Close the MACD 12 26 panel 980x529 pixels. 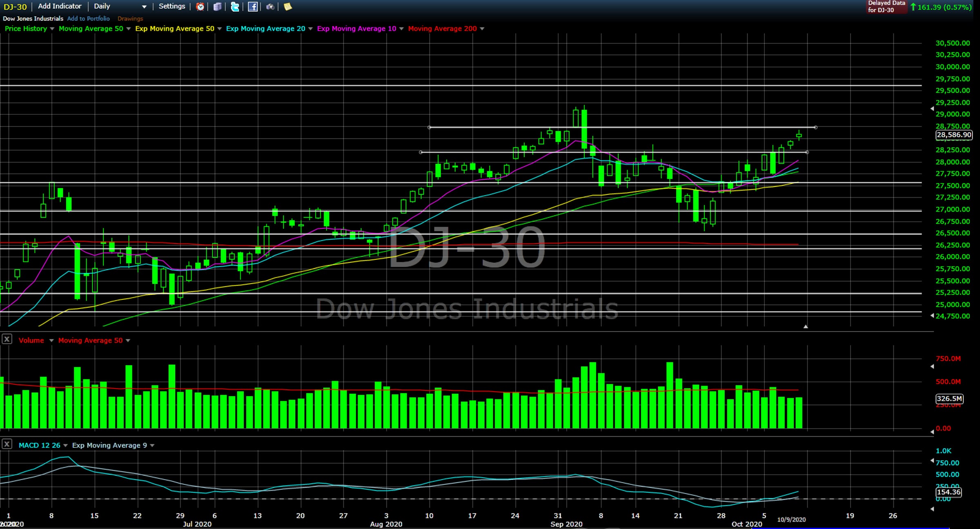pos(7,444)
